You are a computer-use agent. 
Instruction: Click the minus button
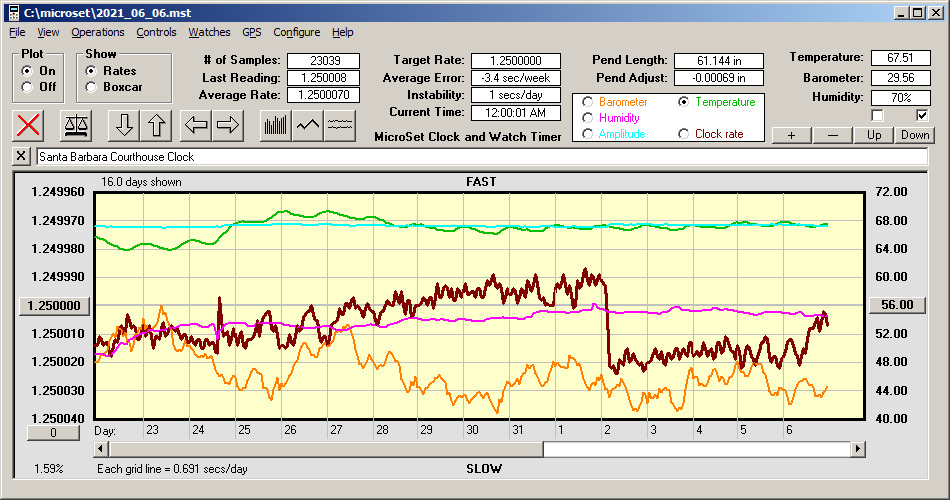832,135
